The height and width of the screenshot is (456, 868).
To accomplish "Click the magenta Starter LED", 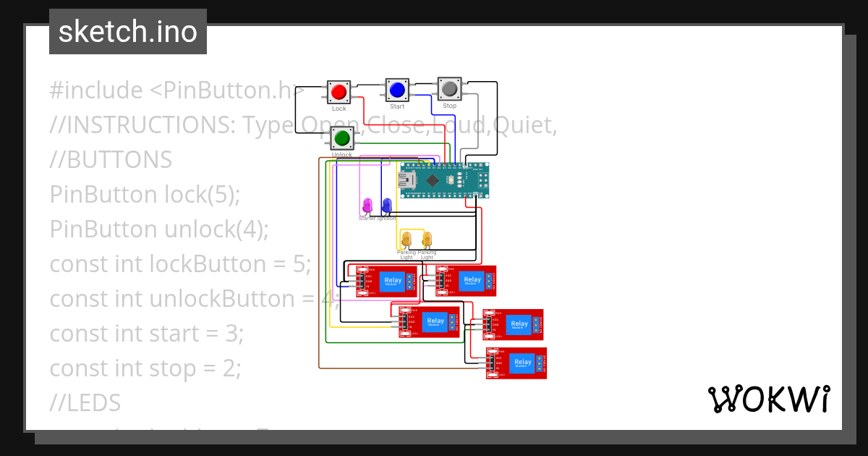I will pyautogui.click(x=366, y=206).
